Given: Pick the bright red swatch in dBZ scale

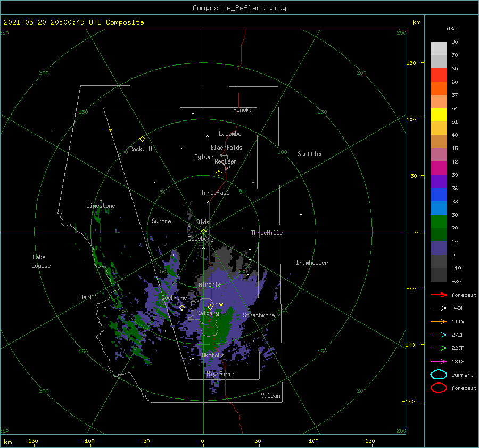Looking at the screenshot, I should click(x=439, y=75).
